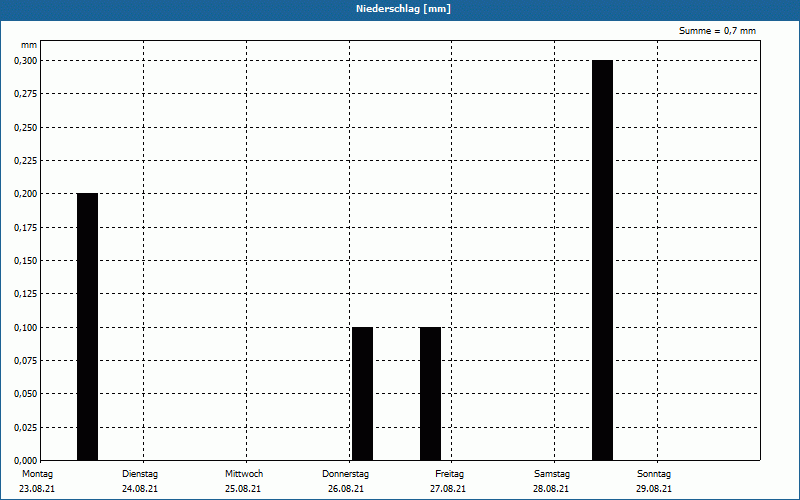This screenshot has height=500, width=800.
Task: Click the Sonntag axis label
Action: [654, 474]
